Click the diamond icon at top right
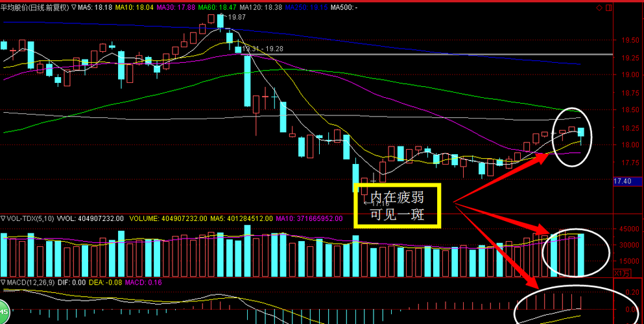 click(599, 7)
